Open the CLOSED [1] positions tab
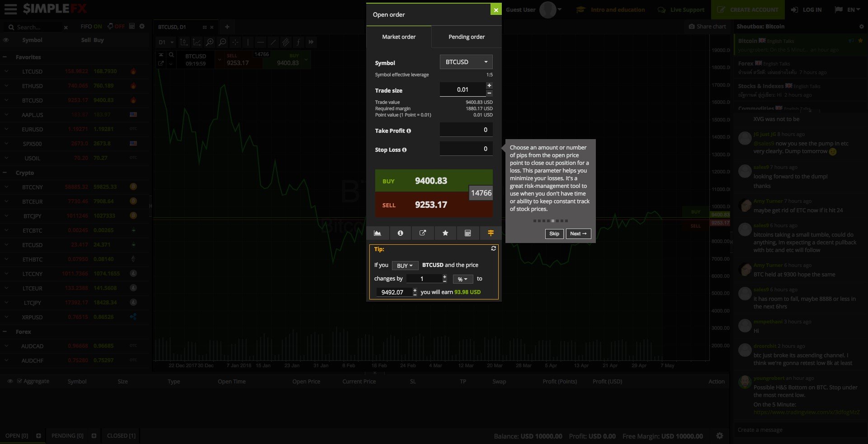The image size is (868, 444). (x=121, y=436)
